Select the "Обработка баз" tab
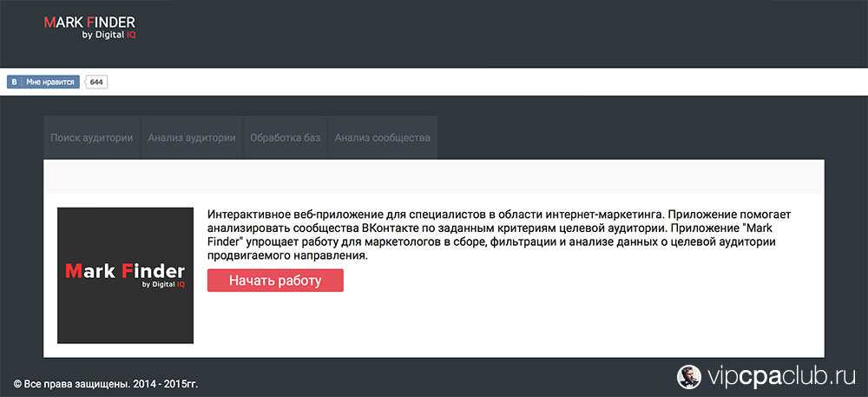This screenshot has height=397, width=868. (285, 137)
